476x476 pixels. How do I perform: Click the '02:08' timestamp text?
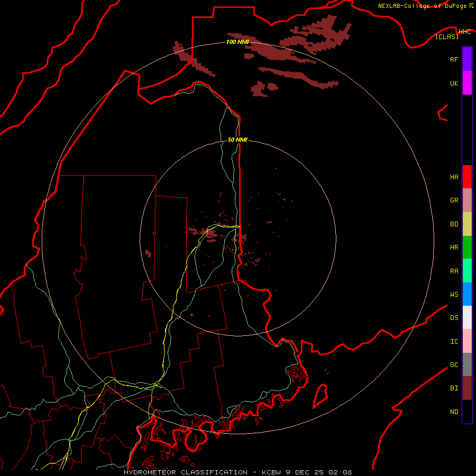tap(340, 472)
